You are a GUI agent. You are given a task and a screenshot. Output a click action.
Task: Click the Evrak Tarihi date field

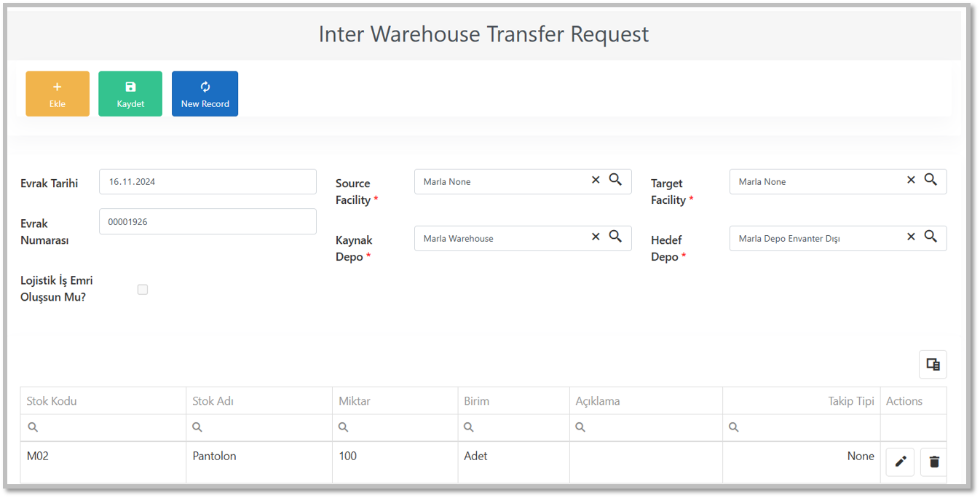coord(208,182)
